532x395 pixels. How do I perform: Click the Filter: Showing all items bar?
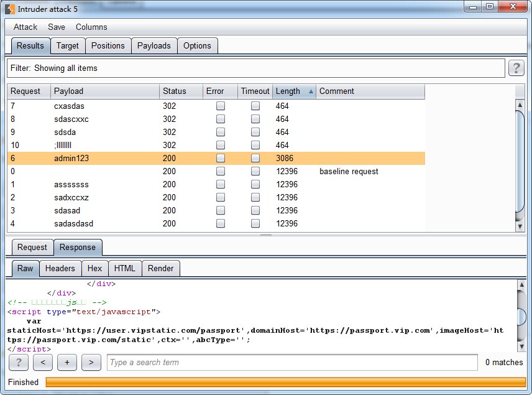click(x=256, y=68)
